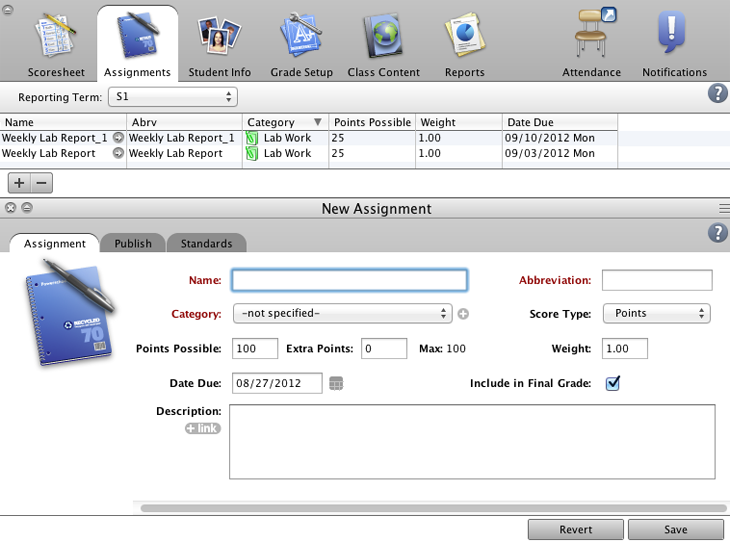Toggle Include in Final Grade checkbox
The image size is (730, 542).
[613, 383]
